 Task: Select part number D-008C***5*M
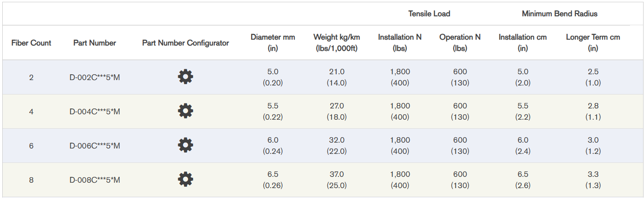95,180
